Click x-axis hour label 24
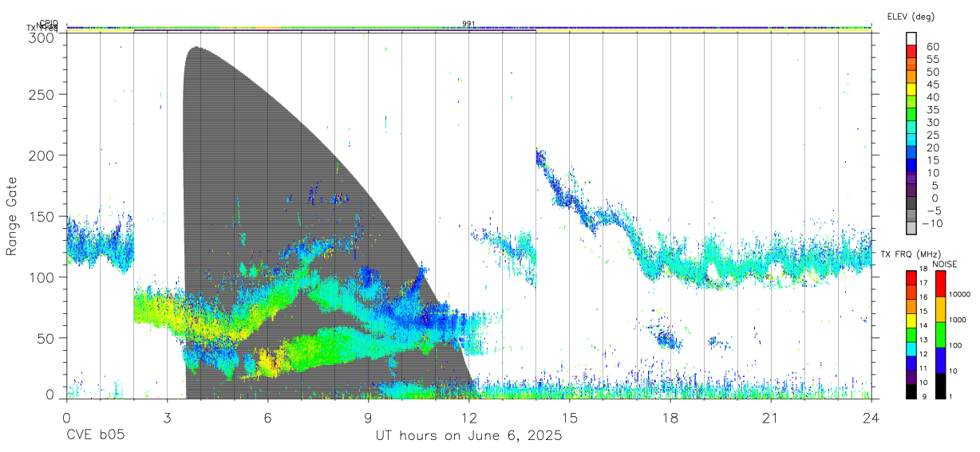 [x=871, y=419]
